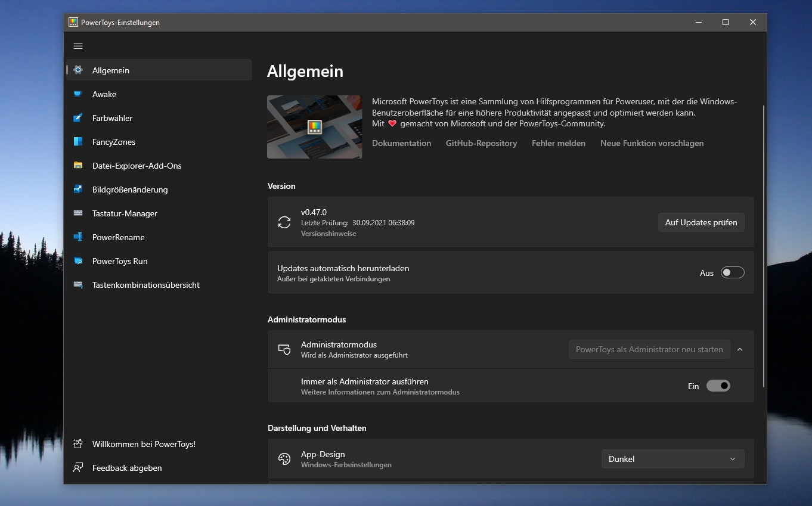This screenshot has width=812, height=506.
Task: Open Datei-Explorer-Add-Ons page
Action: coord(159,165)
